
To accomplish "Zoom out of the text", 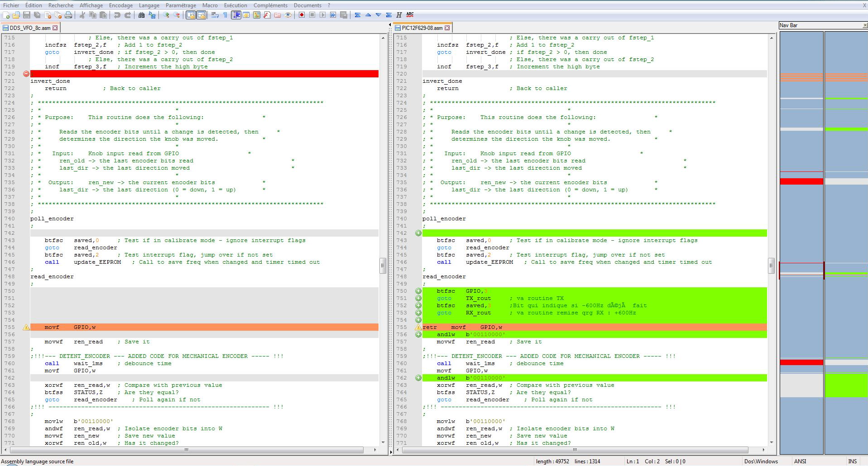I will coord(176,15).
